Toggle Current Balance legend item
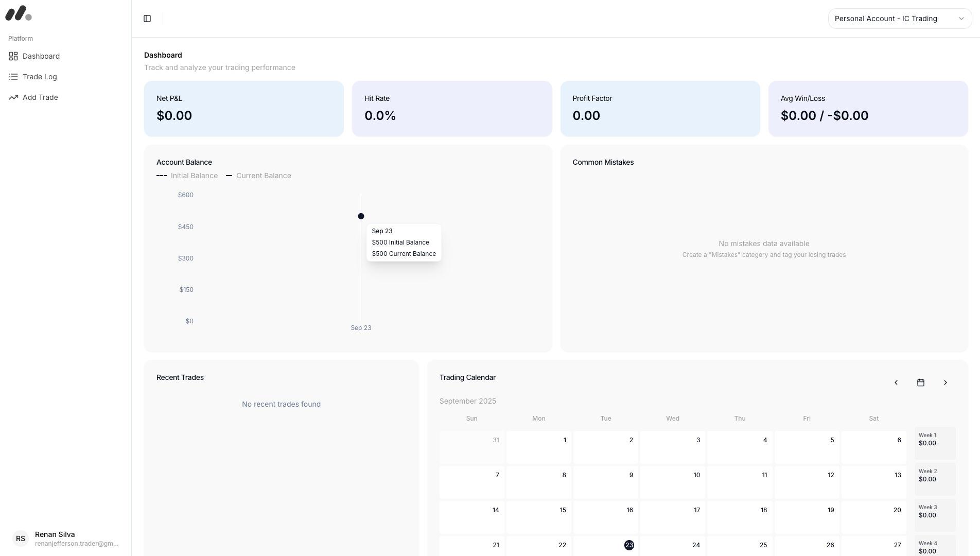 (x=258, y=176)
